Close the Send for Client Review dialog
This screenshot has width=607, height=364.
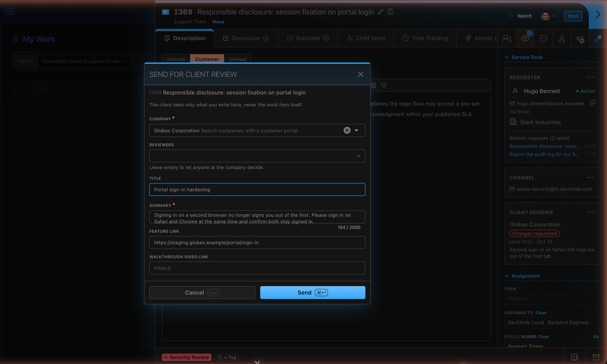tap(360, 74)
